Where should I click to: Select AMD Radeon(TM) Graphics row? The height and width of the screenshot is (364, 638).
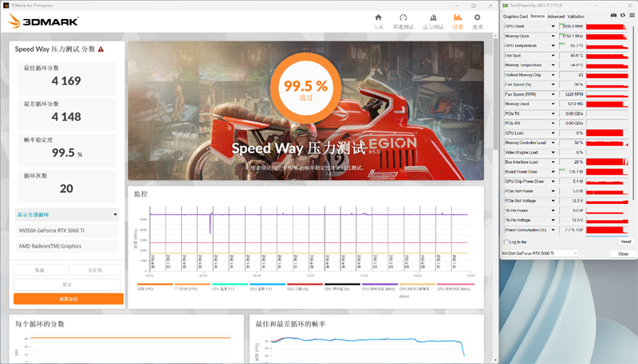point(67,246)
